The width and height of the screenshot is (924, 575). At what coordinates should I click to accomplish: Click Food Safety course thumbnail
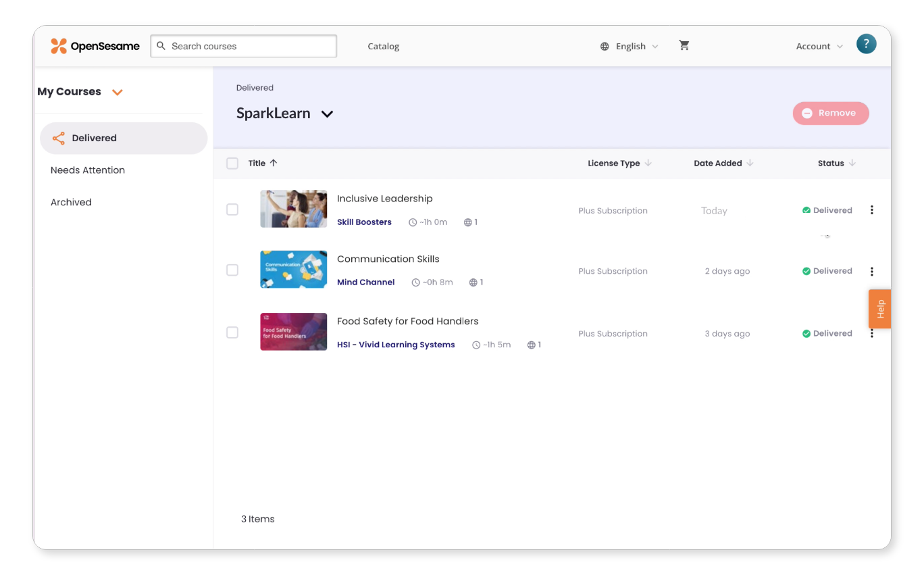[294, 332]
